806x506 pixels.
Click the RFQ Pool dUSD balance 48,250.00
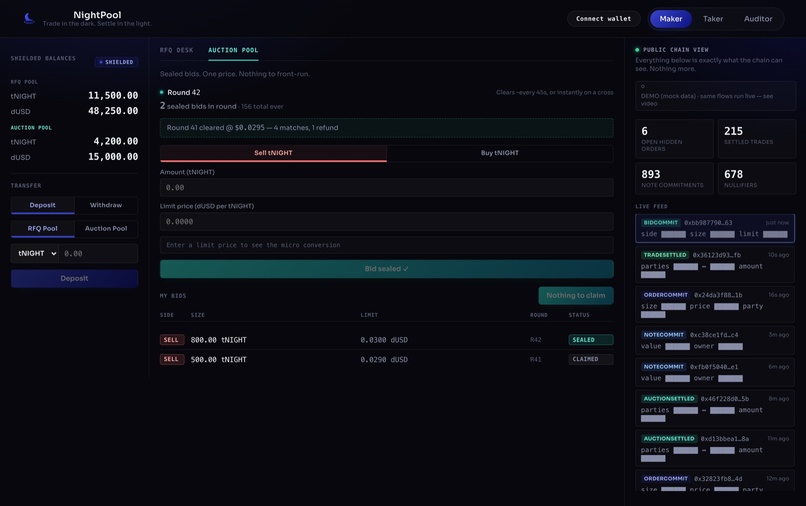[x=113, y=111]
